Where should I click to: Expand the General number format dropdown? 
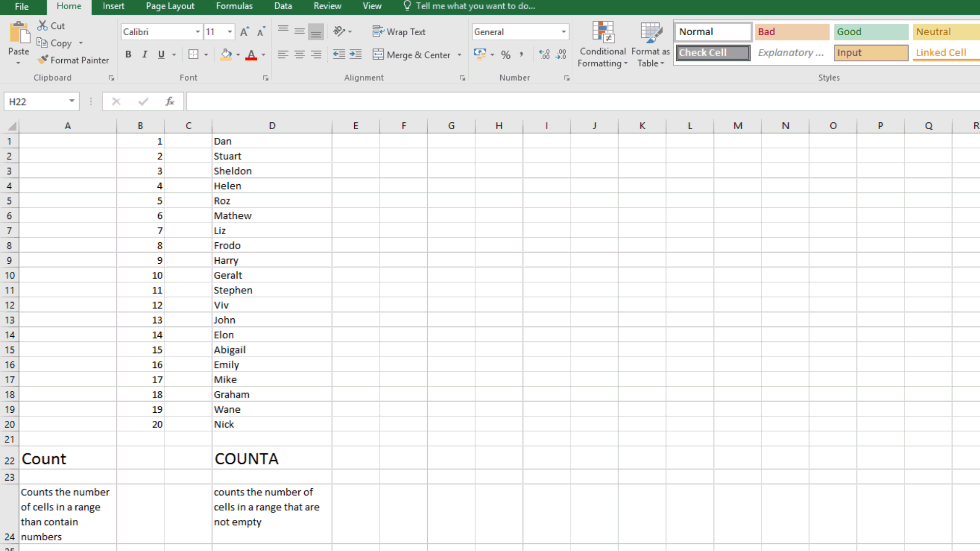pyautogui.click(x=563, y=32)
